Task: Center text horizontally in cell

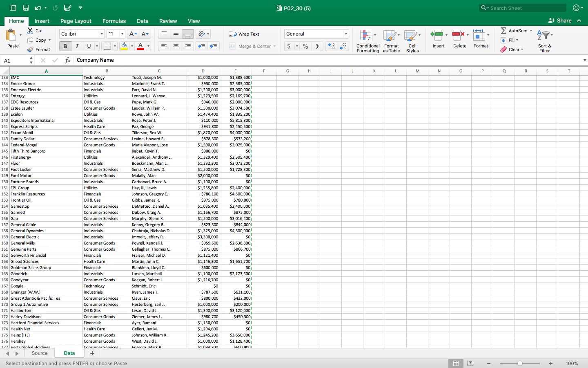Action: (x=176, y=46)
